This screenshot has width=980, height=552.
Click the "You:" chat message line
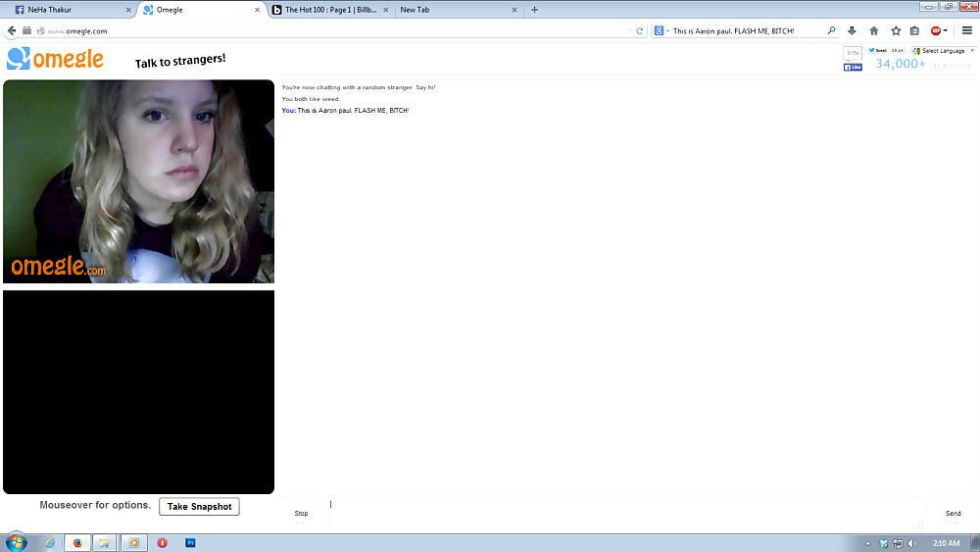tap(345, 111)
